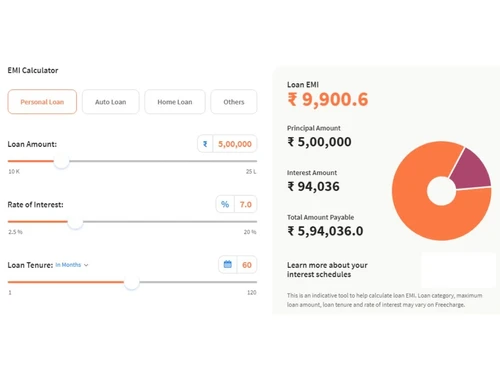Click the Interest Amount value ₹ 94,036
This screenshot has width=500, height=375.
click(x=313, y=186)
